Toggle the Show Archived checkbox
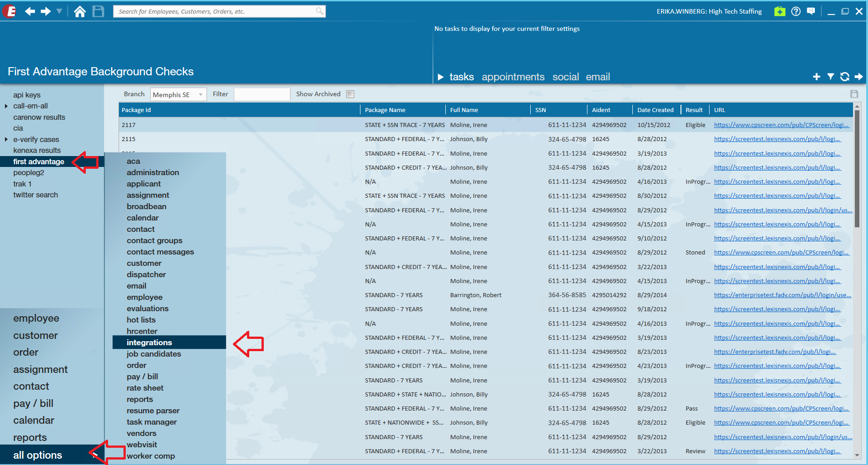This screenshot has width=868, height=465. [x=350, y=94]
